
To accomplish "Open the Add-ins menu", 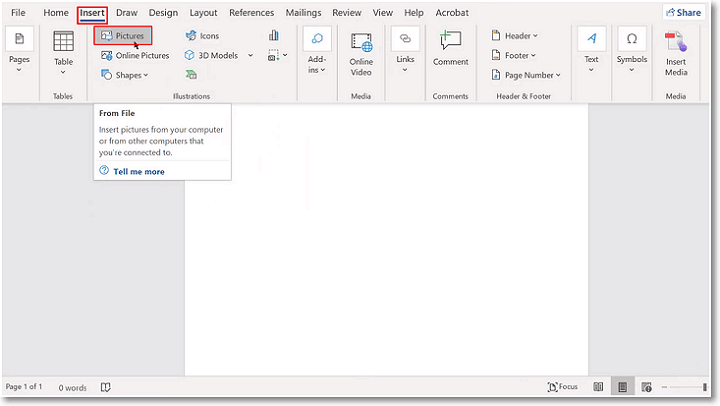I will coord(317,51).
